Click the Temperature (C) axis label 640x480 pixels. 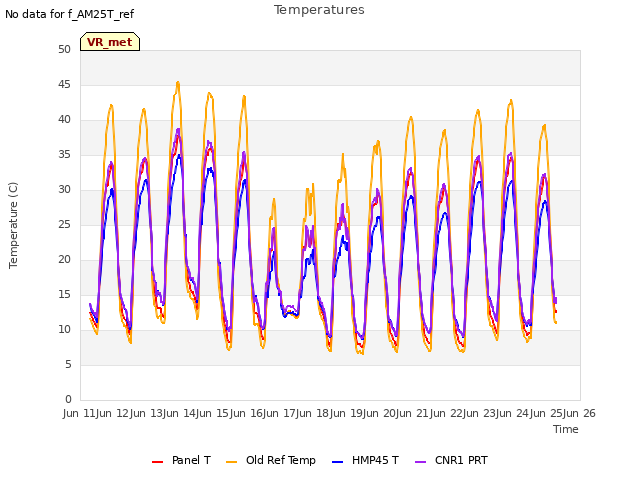pos(13,225)
